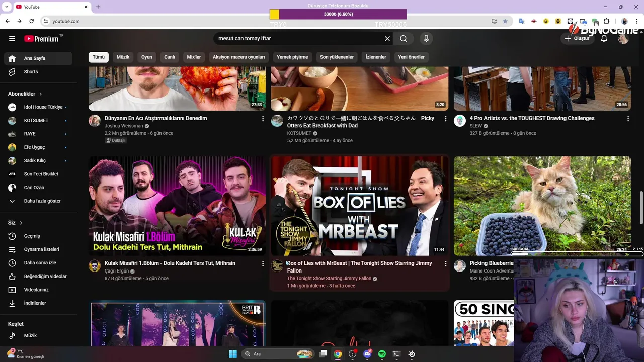
Task: Clear the search box with the X icon
Action: [x=387, y=39]
